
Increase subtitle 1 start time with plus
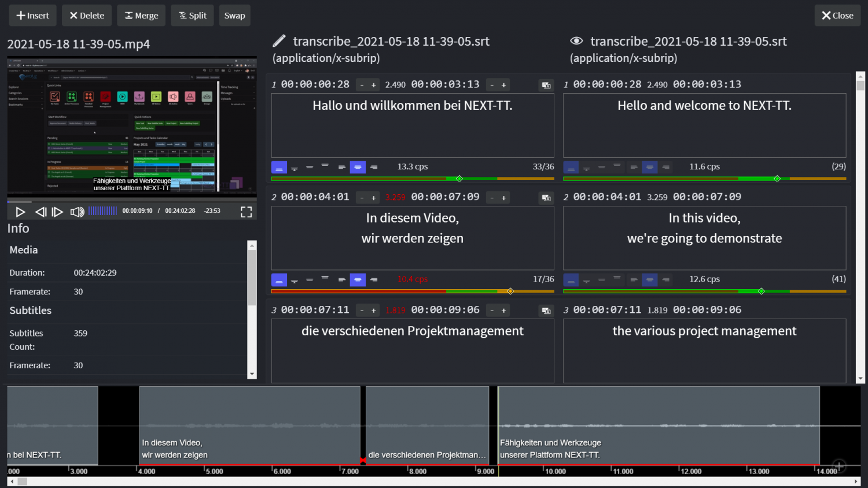click(374, 85)
